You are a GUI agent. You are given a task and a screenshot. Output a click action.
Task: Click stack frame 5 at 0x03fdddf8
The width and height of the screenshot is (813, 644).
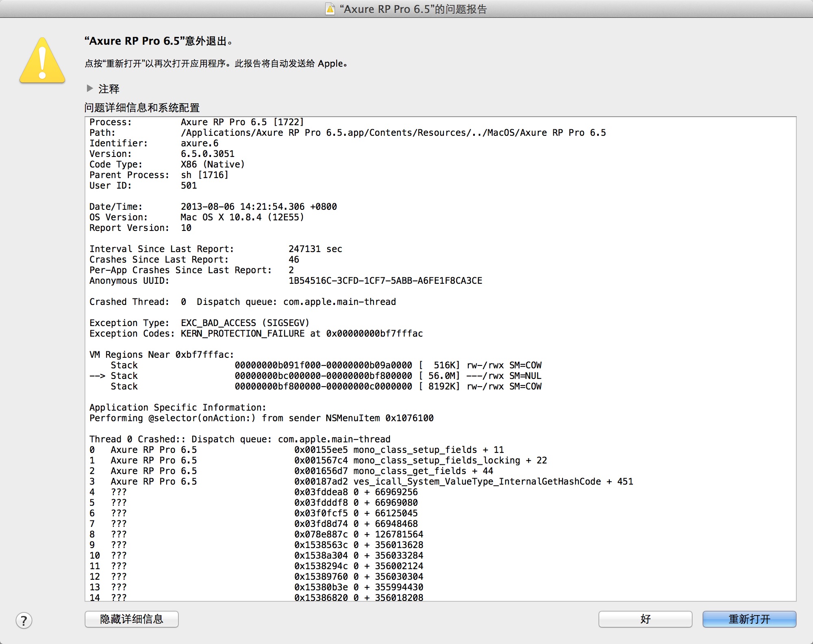click(x=254, y=503)
